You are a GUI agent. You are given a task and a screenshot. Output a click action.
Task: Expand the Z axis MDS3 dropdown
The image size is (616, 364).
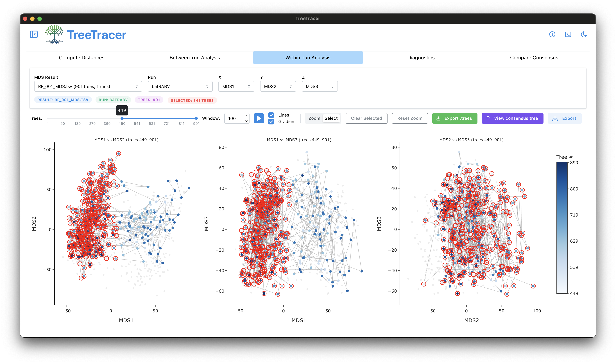click(320, 86)
